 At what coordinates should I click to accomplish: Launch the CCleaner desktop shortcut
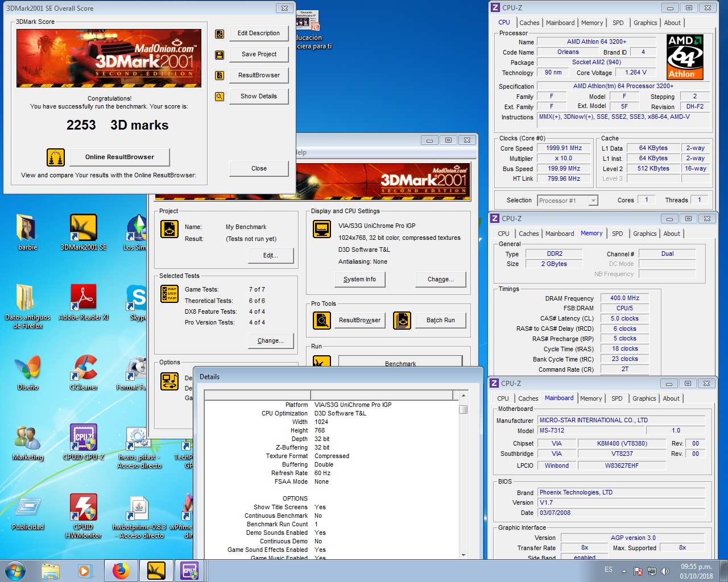(x=84, y=372)
